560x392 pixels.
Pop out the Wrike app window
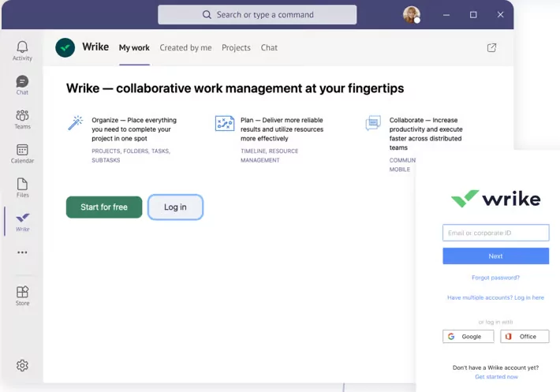[x=491, y=47]
